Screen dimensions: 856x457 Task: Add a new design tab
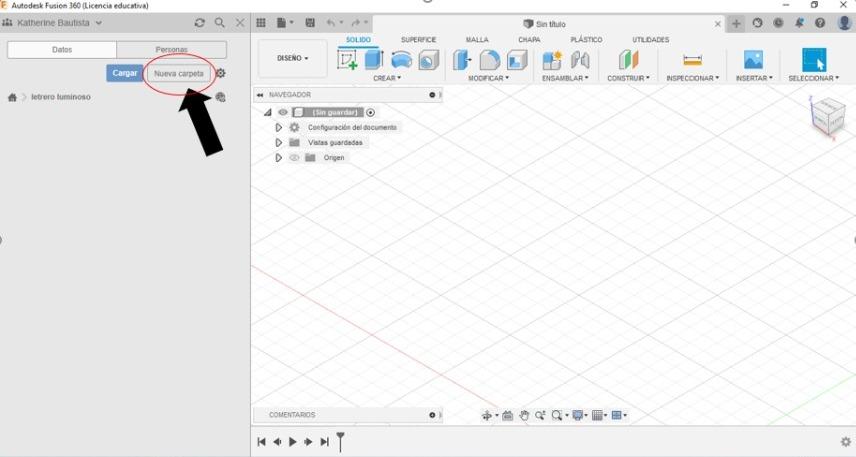pyautogui.click(x=736, y=23)
